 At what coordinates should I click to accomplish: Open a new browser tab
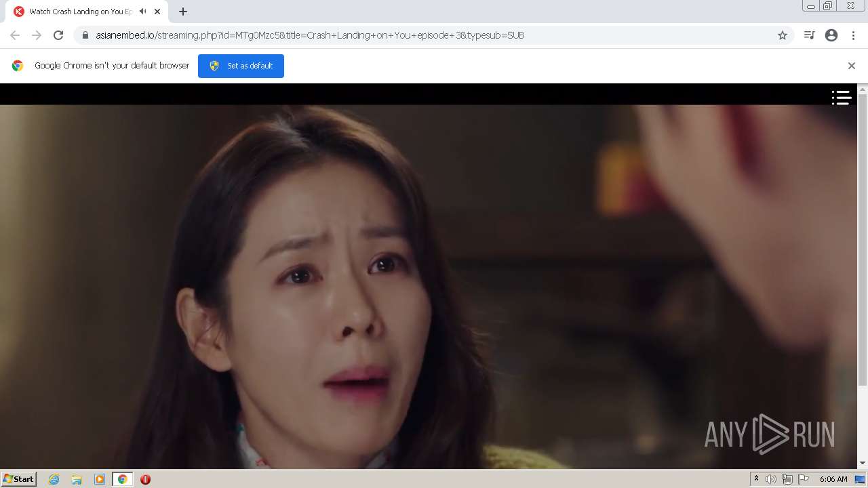(x=183, y=12)
